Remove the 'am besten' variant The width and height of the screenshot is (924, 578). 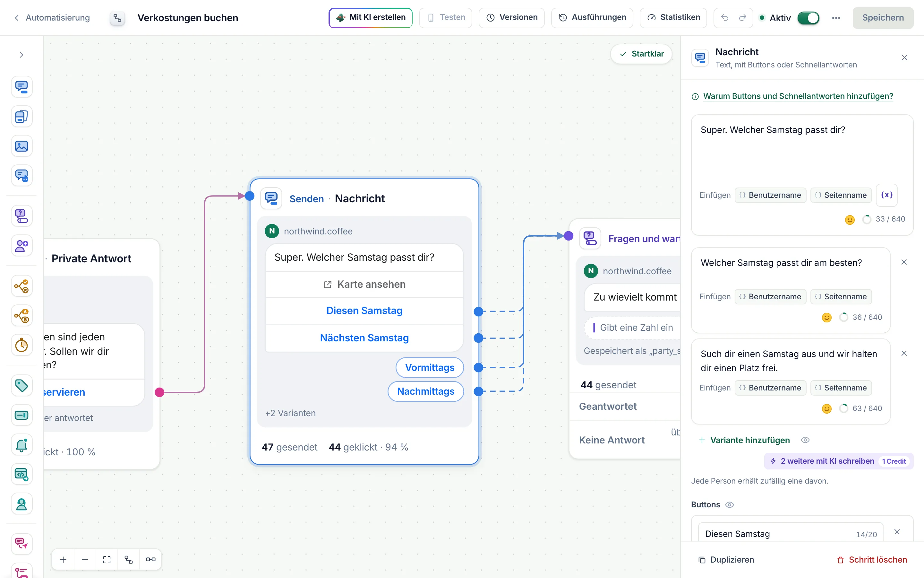click(x=904, y=262)
